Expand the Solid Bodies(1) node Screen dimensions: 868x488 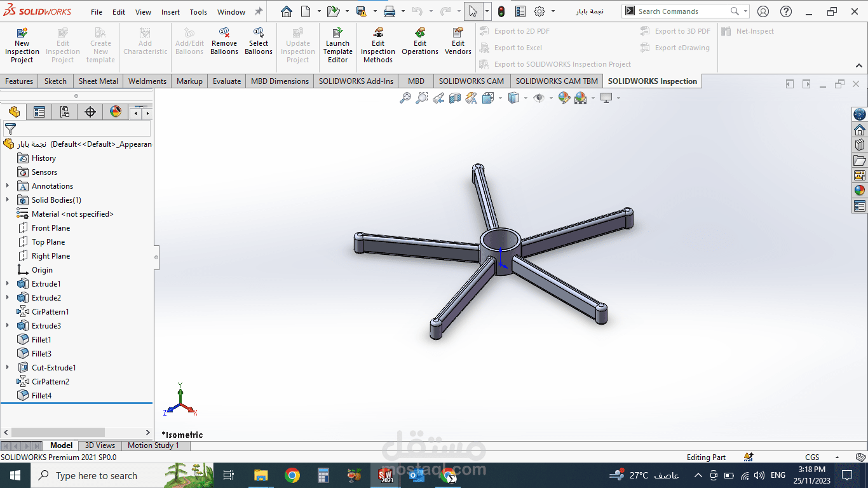pos(8,200)
